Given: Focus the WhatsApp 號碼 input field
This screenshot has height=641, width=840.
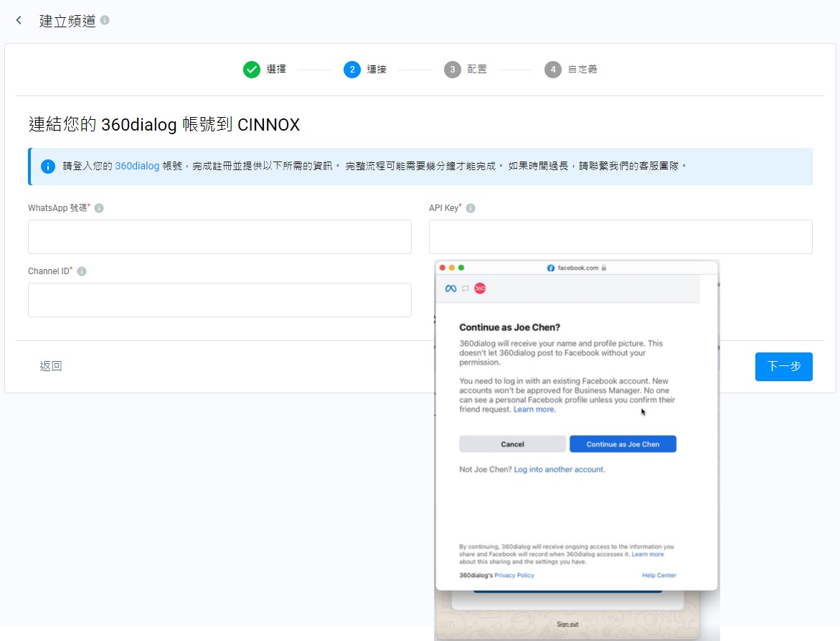Looking at the screenshot, I should point(220,237).
